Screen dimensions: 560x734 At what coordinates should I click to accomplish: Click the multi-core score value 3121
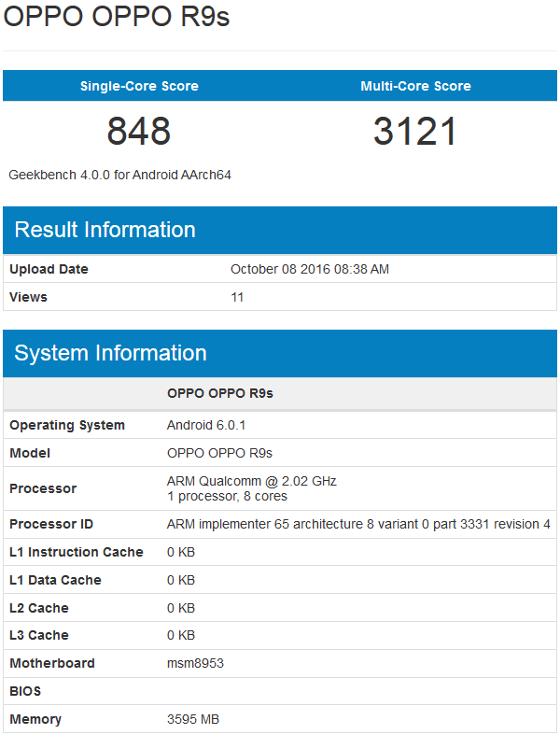(415, 132)
